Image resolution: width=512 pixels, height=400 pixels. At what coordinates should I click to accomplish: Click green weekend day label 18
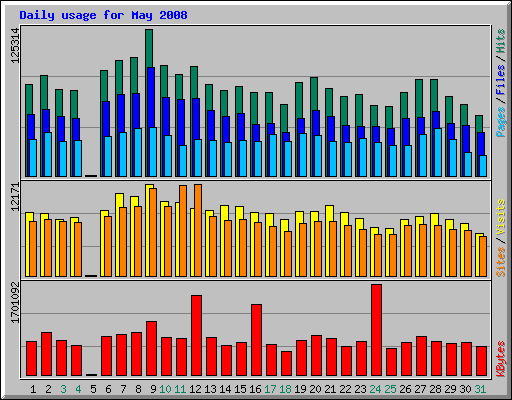coord(285,389)
